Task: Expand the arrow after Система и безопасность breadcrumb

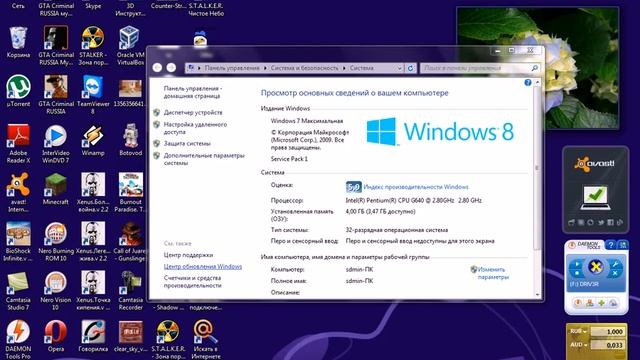Action: click(344, 68)
